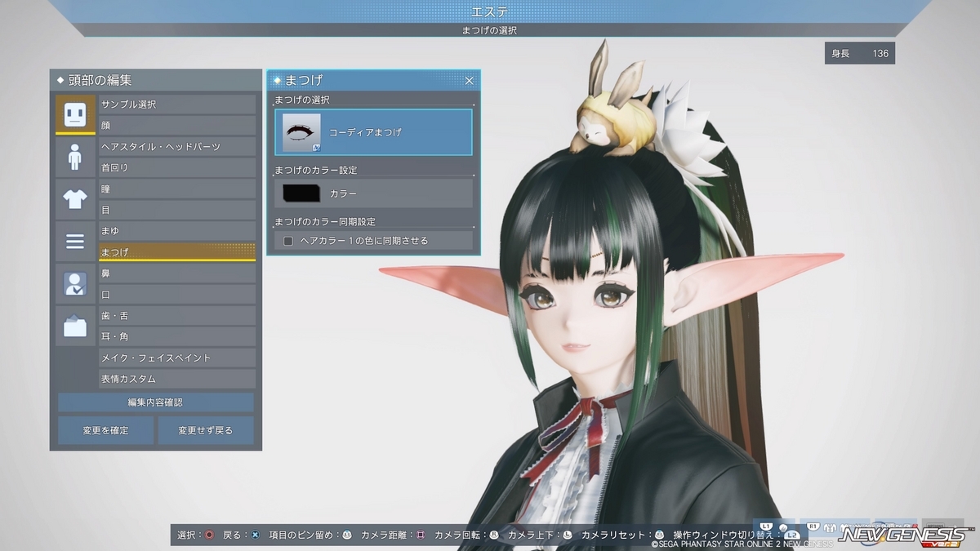The image size is (980, 551).
Task: Click the 身長 136 height indicator
Action: coord(860,53)
